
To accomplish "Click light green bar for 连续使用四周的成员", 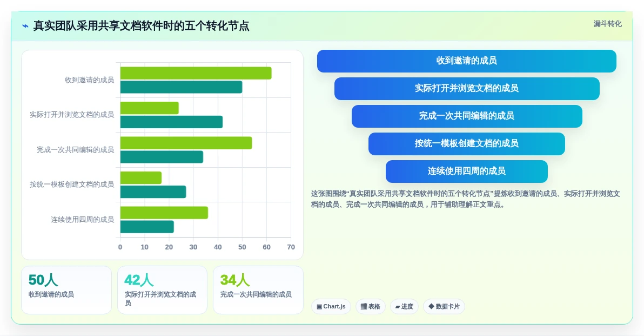I will pos(164,213).
